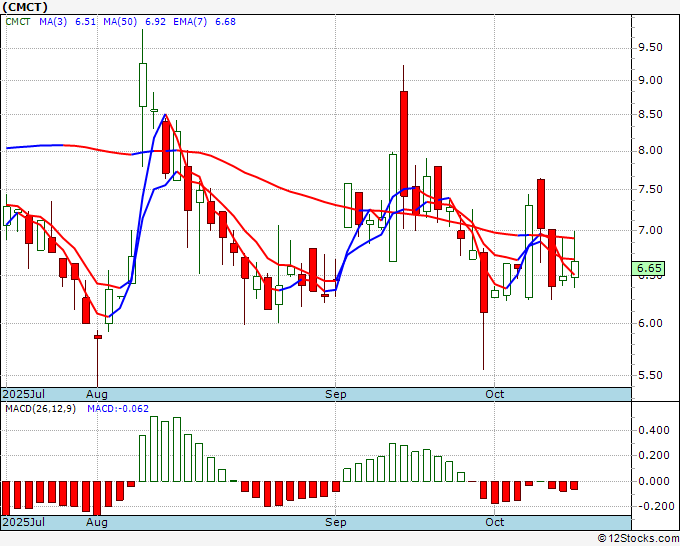
Task: Click the 0.200 MACD axis label
Action: pos(654,455)
